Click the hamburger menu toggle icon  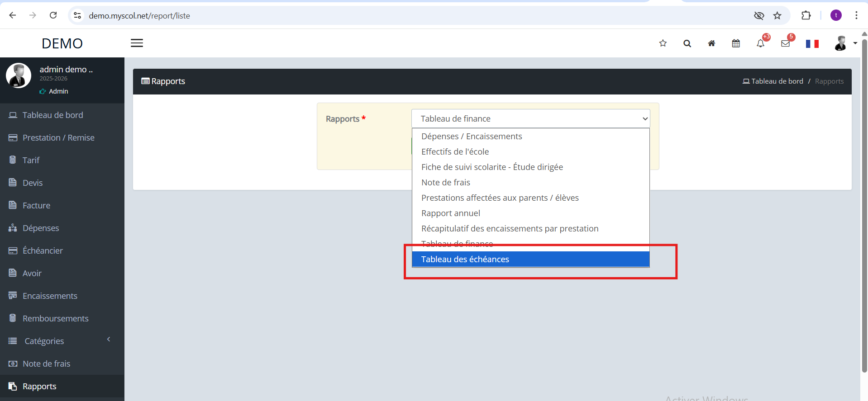pos(137,43)
